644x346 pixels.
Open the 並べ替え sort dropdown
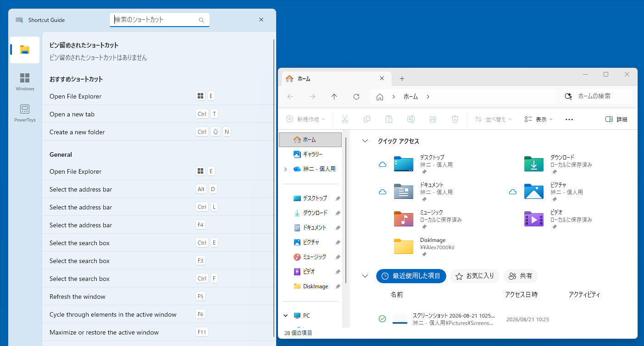[493, 119]
